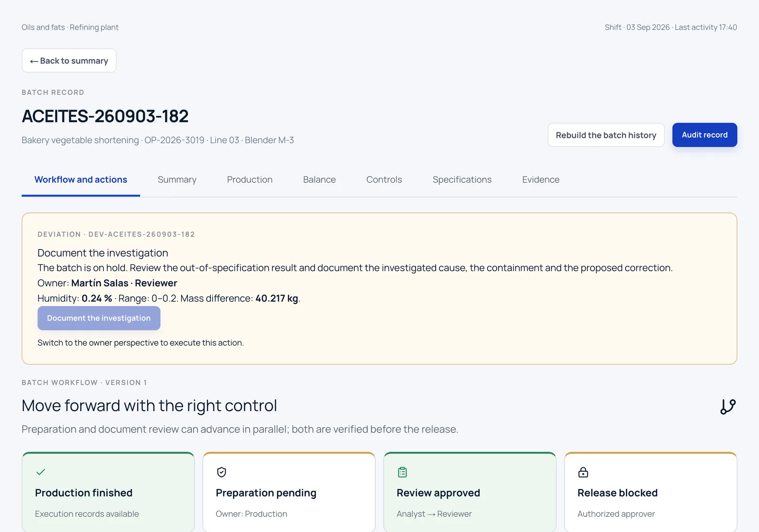The width and height of the screenshot is (759, 532).
Task: Click 'Execution records available' text
Action: (87, 514)
